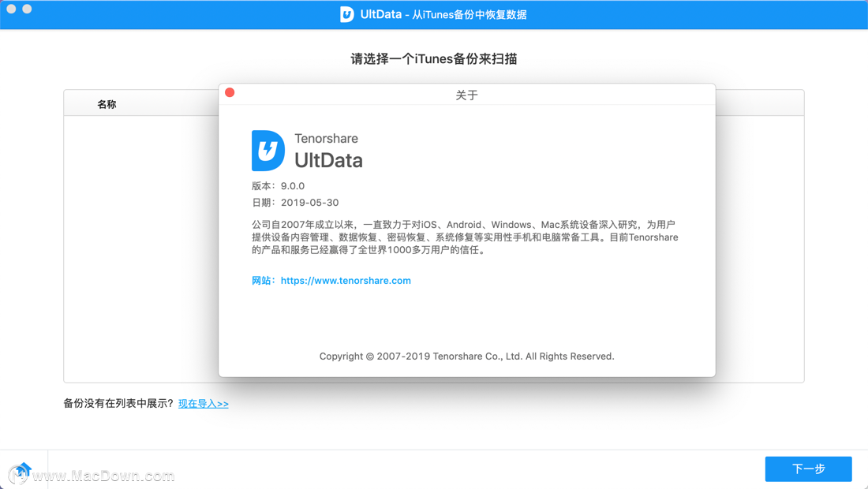Click the heading 请选择一个iTunes备份来扫描

click(x=433, y=58)
